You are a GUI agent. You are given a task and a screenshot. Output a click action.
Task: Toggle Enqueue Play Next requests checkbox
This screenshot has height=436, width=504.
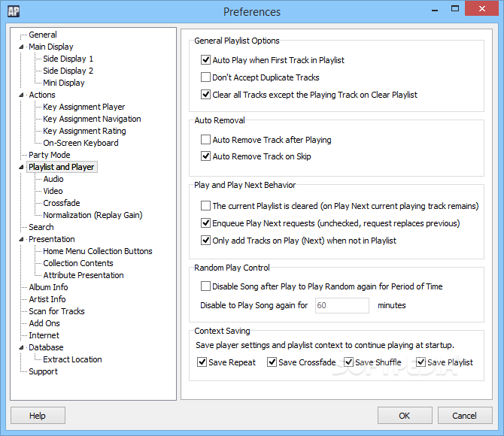[x=205, y=223]
